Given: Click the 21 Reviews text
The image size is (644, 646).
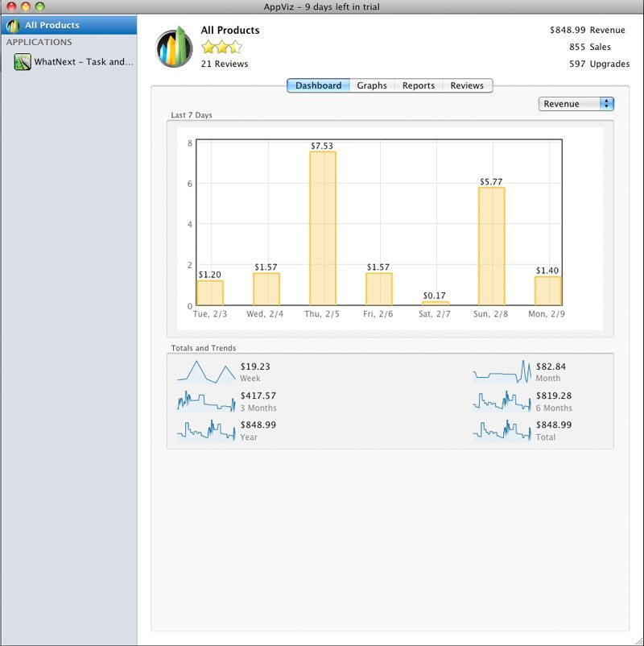Looking at the screenshot, I should (225, 64).
